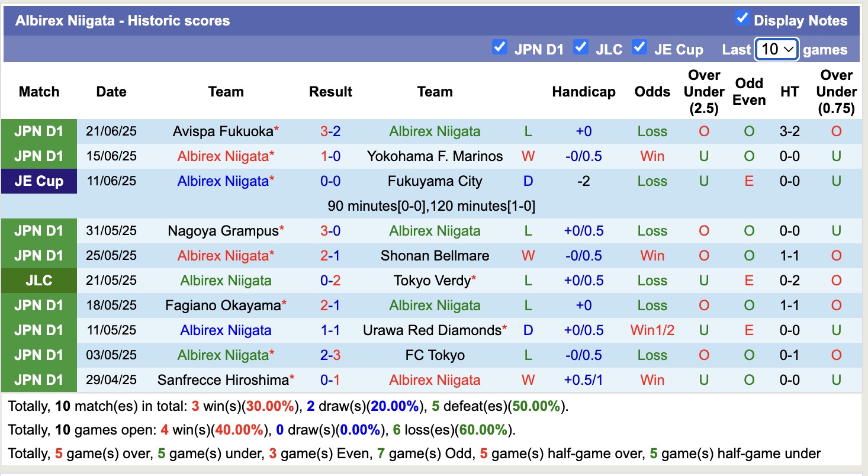
Task: Click the Handicap column header
Action: (584, 92)
